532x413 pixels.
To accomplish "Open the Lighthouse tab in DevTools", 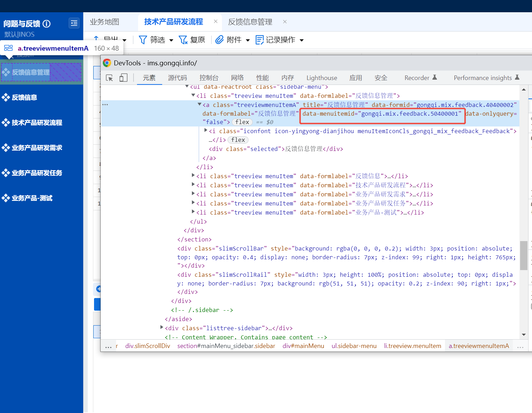I will [x=322, y=78].
